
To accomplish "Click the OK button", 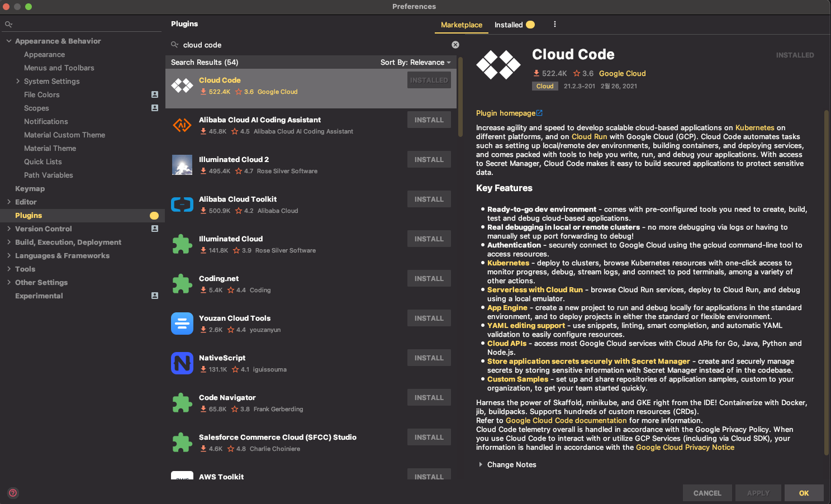I will [804, 493].
